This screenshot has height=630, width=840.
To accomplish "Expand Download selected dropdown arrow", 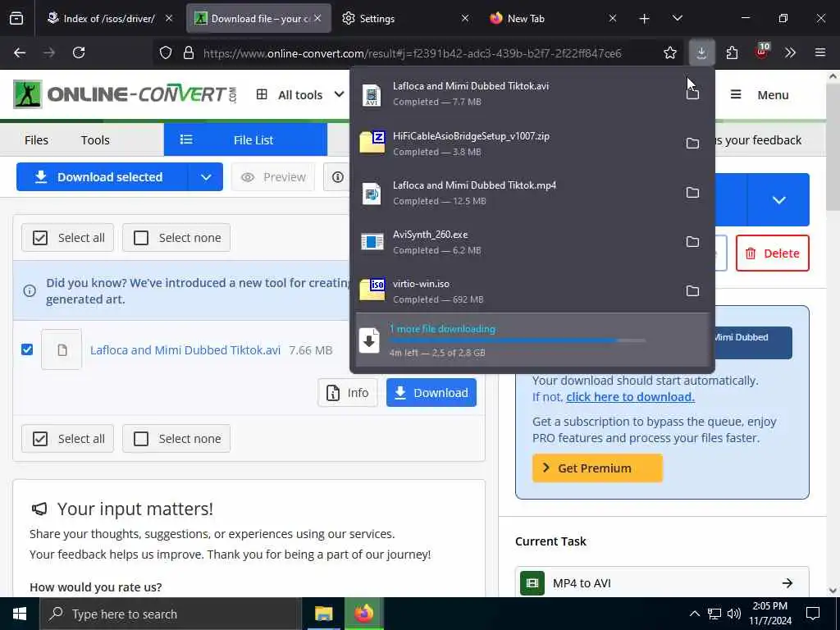I will click(206, 177).
